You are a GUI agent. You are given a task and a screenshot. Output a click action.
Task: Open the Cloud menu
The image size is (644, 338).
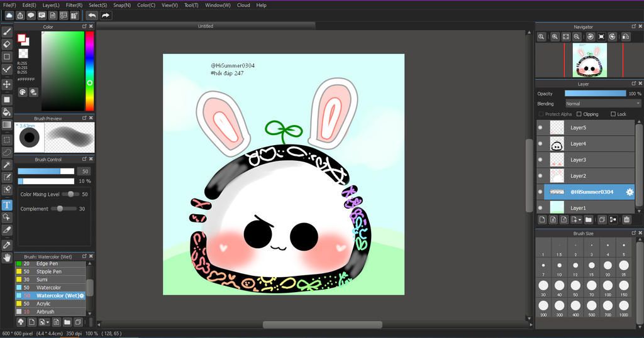pos(243,5)
